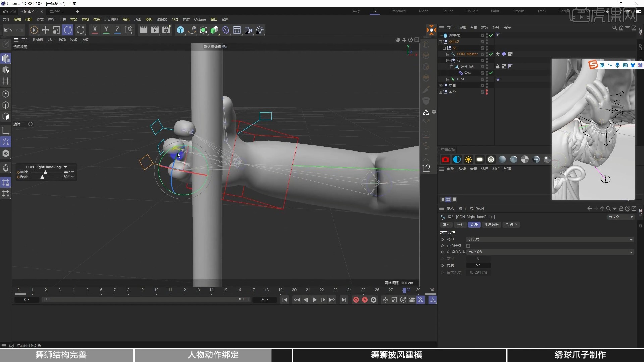Toggle green checkmark on CON_Master row
This screenshot has height=362, width=644.
point(491,54)
